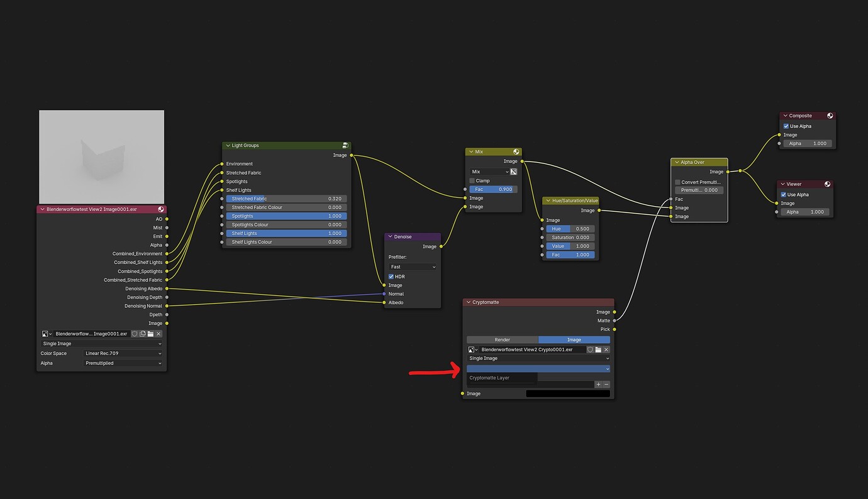Collapse the Cryptomatte node with its header arrow
Screen dimensions: 868x499
point(468,302)
